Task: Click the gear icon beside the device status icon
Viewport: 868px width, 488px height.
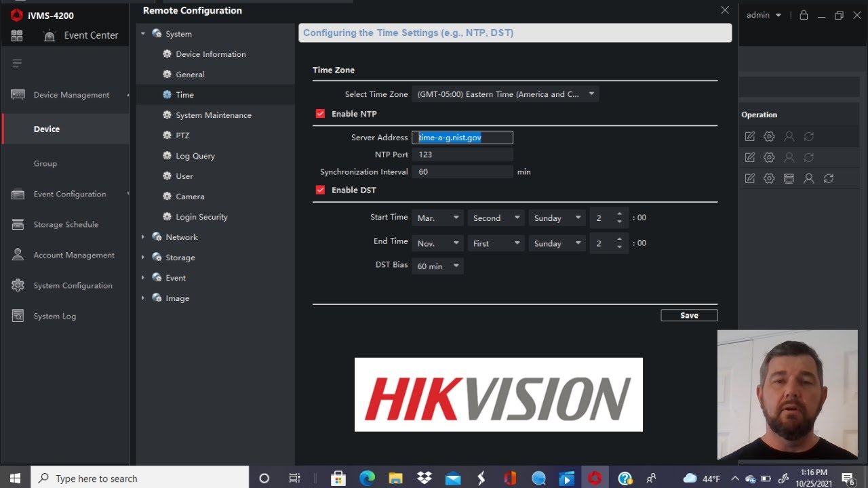Action: pyautogui.click(x=769, y=178)
